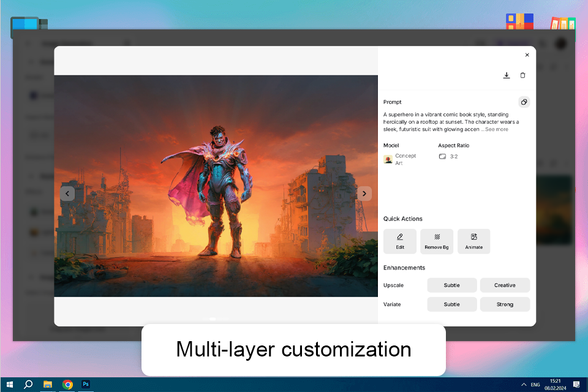Download the generated superhero image
The image size is (588, 392).
507,75
